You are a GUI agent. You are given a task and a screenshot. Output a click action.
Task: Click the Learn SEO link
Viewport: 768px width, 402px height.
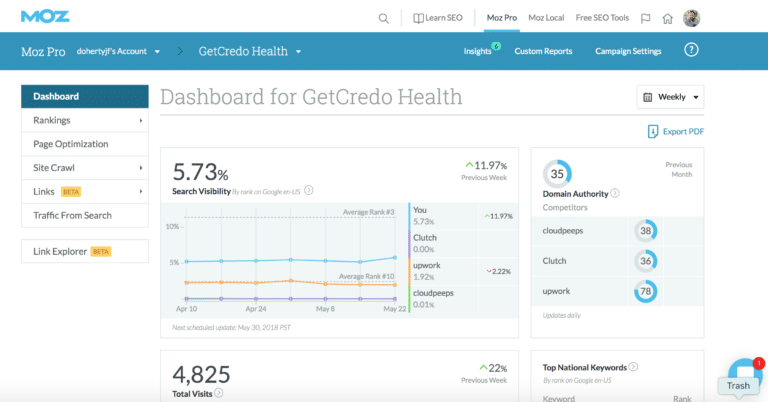(443, 18)
